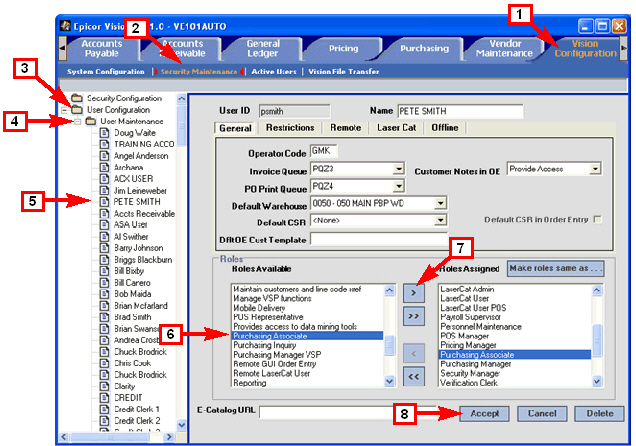Select PETE SMITH in the user tree
The height and width of the screenshot is (446, 636).
coord(137,202)
